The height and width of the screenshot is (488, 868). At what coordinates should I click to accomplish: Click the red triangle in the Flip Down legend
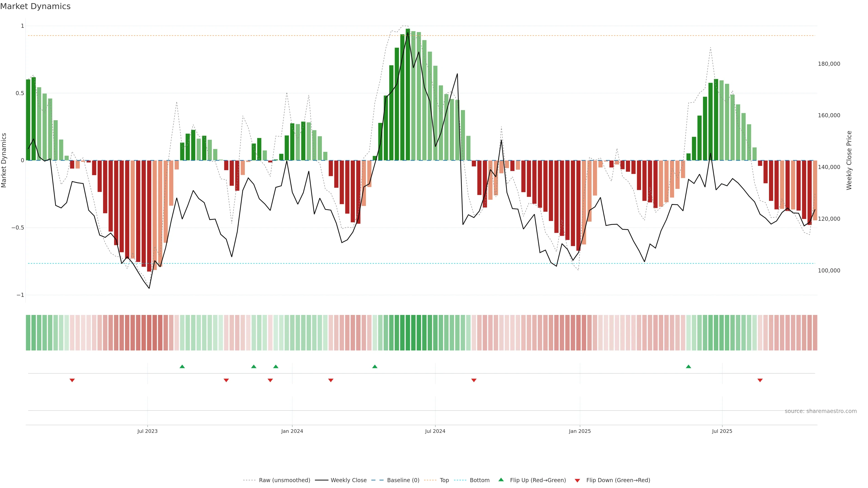(577, 481)
